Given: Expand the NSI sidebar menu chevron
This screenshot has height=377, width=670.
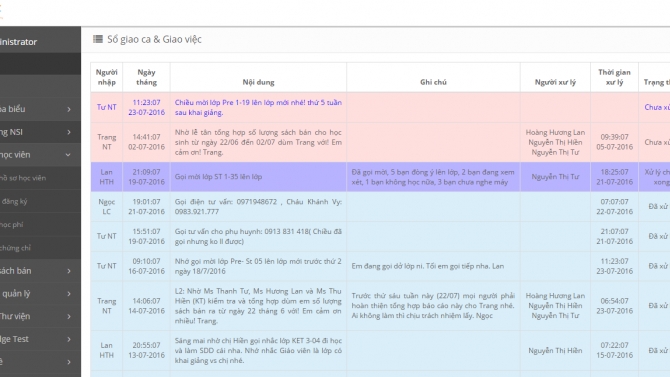Looking at the screenshot, I should (69, 132).
